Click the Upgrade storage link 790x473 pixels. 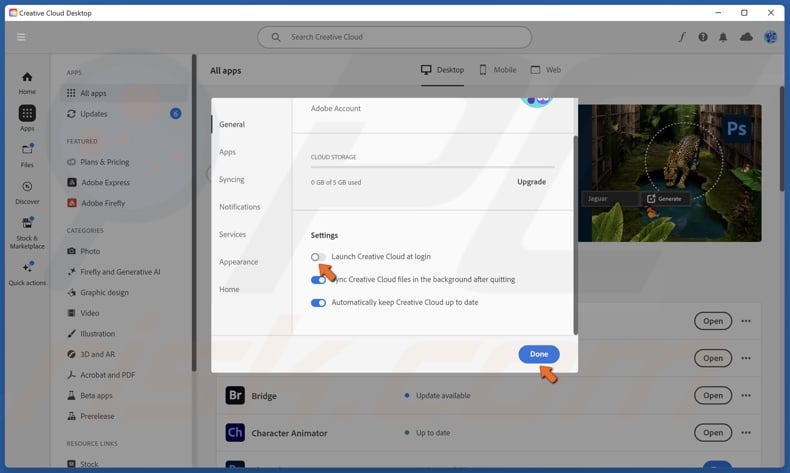coord(531,182)
